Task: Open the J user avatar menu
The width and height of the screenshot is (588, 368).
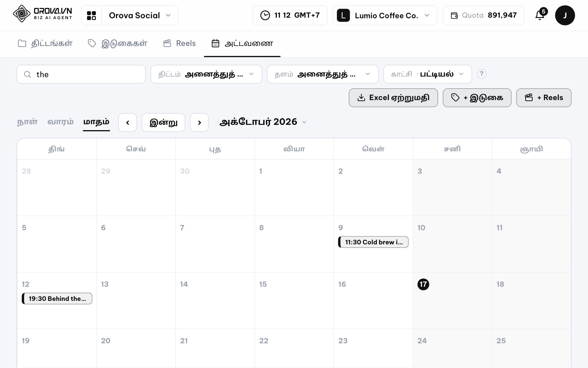Action: pyautogui.click(x=565, y=15)
